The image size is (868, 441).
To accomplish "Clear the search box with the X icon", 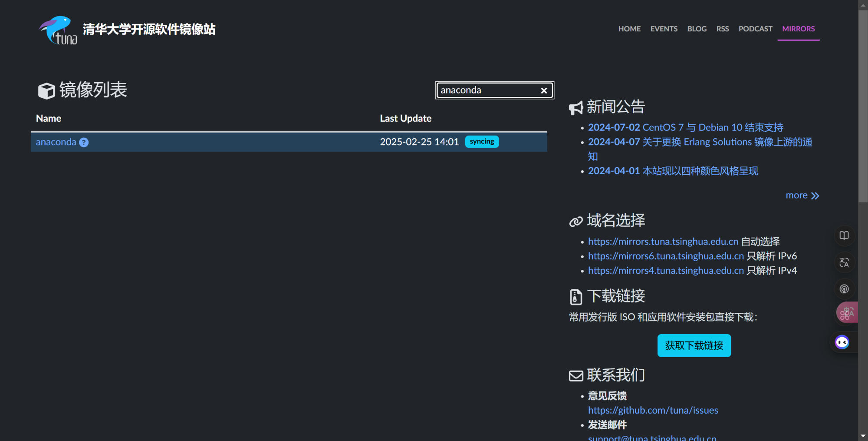I will pyautogui.click(x=544, y=90).
